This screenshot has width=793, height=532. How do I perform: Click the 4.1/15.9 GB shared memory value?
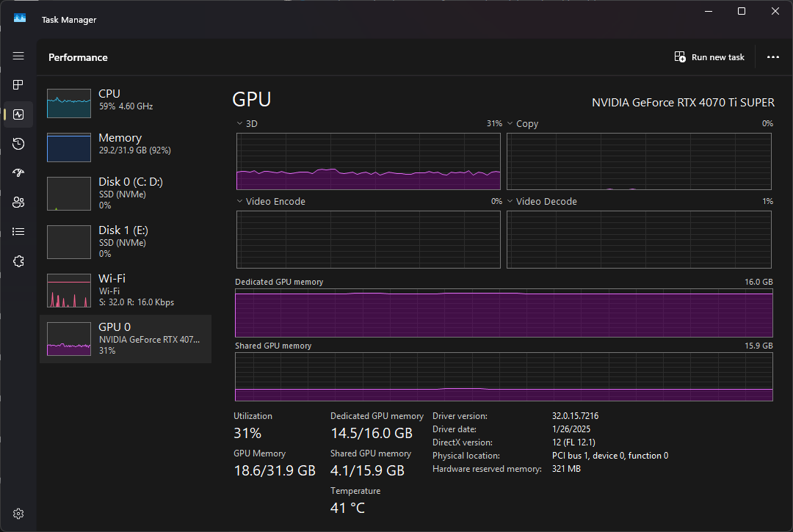[367, 470]
